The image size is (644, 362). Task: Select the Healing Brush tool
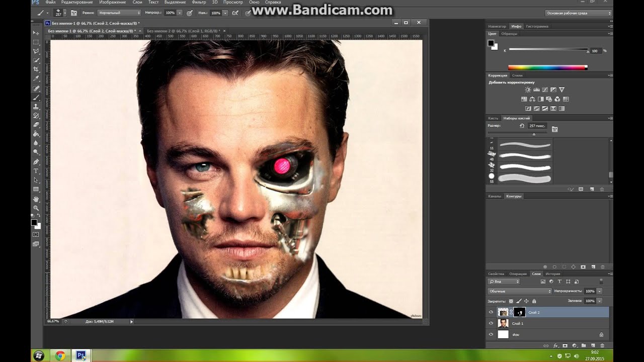click(36, 88)
